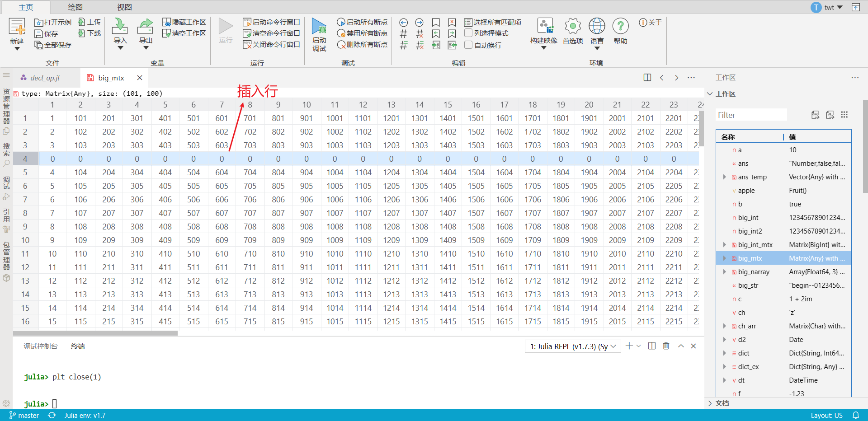Open the Julia REPL terminal selector dropdown
Image resolution: width=868 pixels, height=421 pixels.
tap(573, 346)
